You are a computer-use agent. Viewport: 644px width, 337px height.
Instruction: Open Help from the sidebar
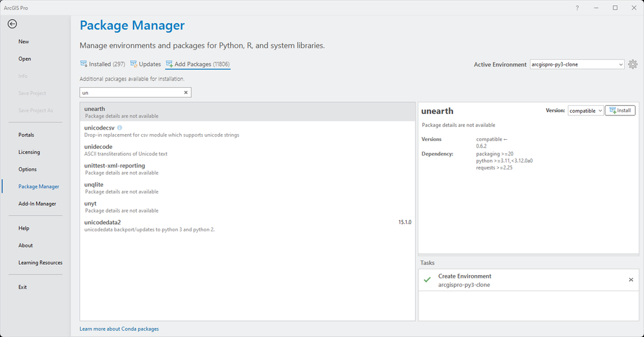(x=24, y=228)
